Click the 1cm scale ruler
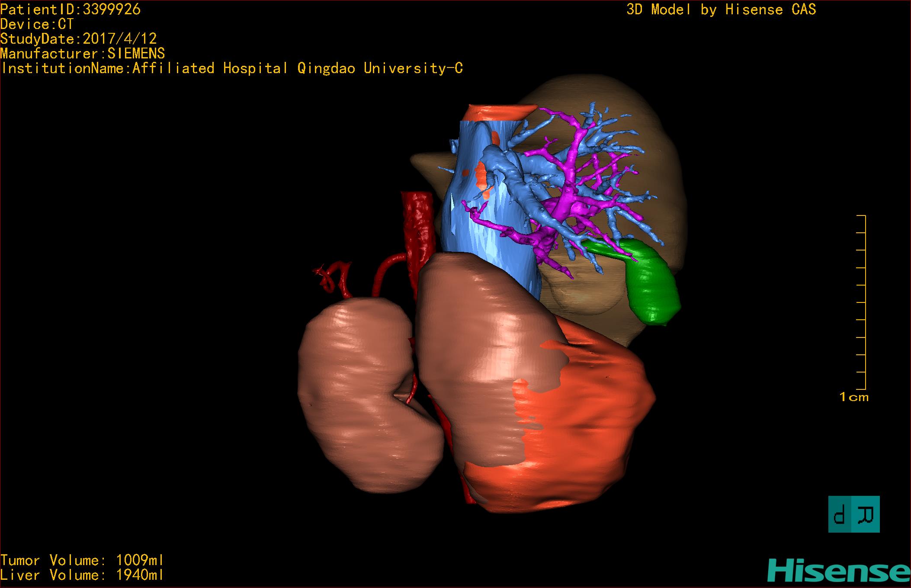Image resolution: width=911 pixels, height=588 pixels. pyautogui.click(x=861, y=302)
